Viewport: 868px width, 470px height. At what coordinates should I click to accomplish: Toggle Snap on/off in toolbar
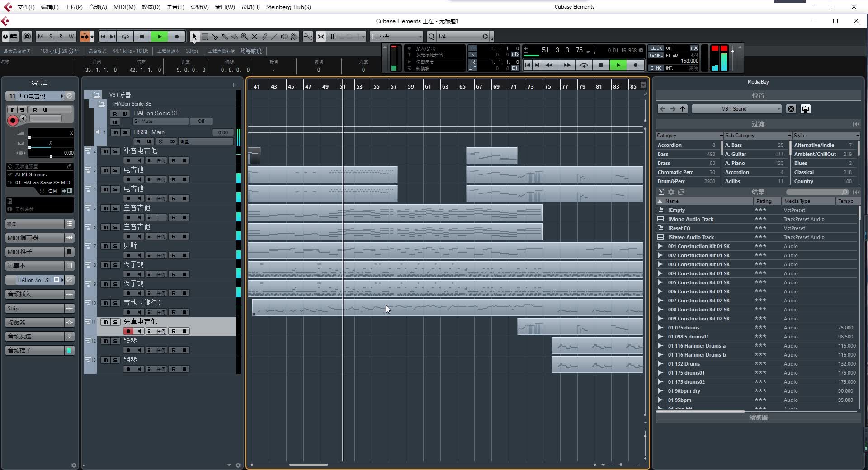coord(321,37)
